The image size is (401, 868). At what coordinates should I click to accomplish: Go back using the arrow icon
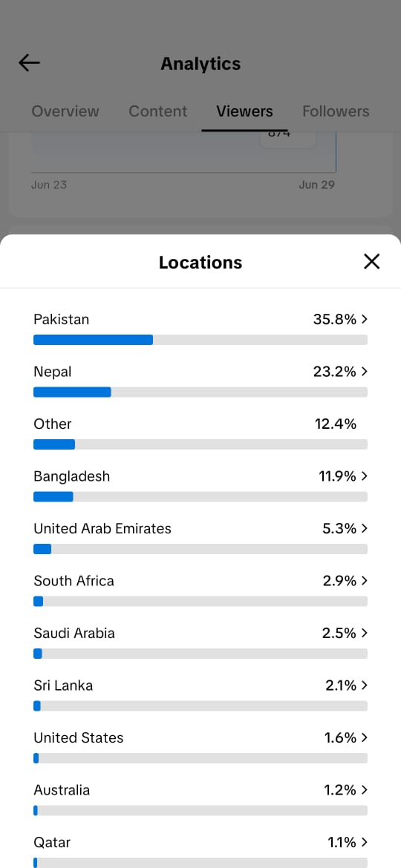point(30,62)
